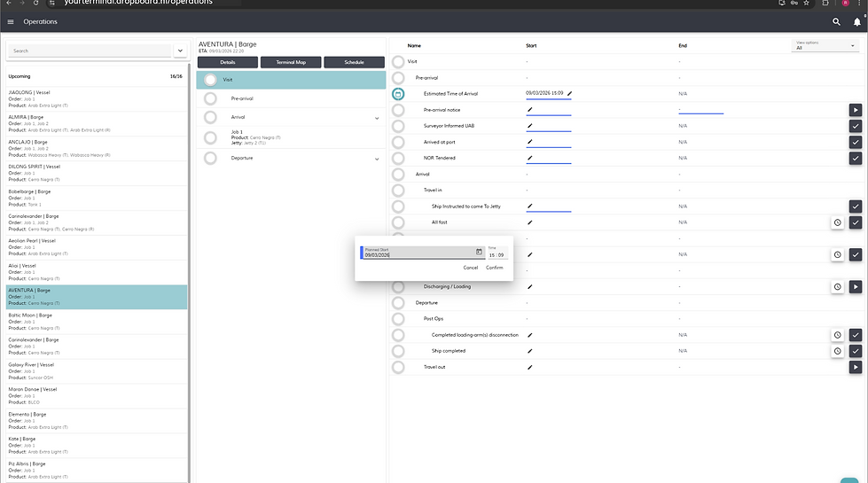Toggle status circle for Visit in middle panel
This screenshot has height=483, width=868.
pos(210,80)
